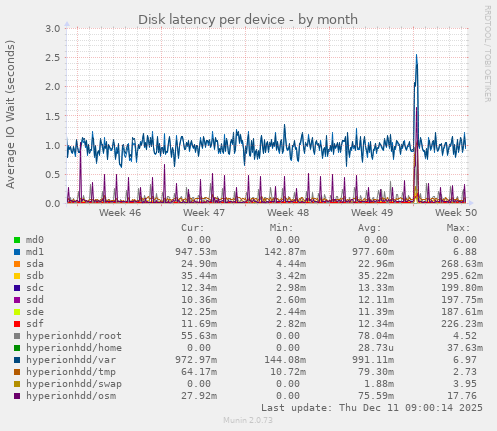Click the hyperionhdd/osm max value 17.76
The image size is (497, 431).
(462, 396)
